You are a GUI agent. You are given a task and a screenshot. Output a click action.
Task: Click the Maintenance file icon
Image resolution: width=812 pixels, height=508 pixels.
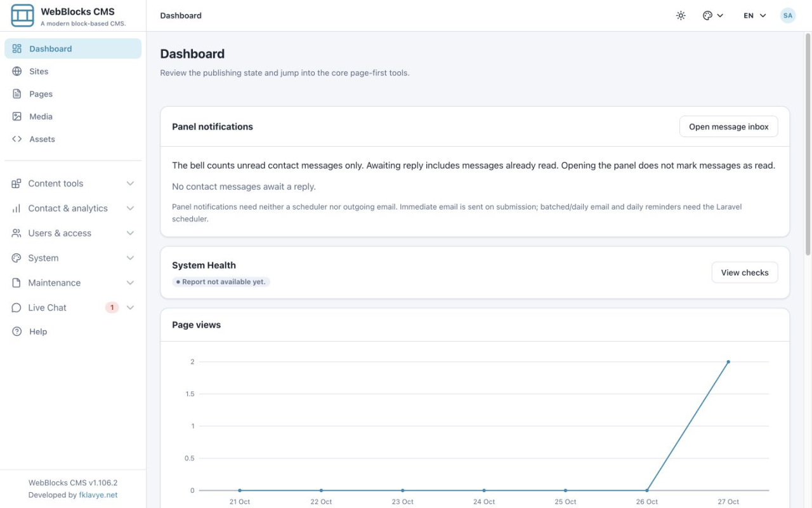[x=16, y=283]
